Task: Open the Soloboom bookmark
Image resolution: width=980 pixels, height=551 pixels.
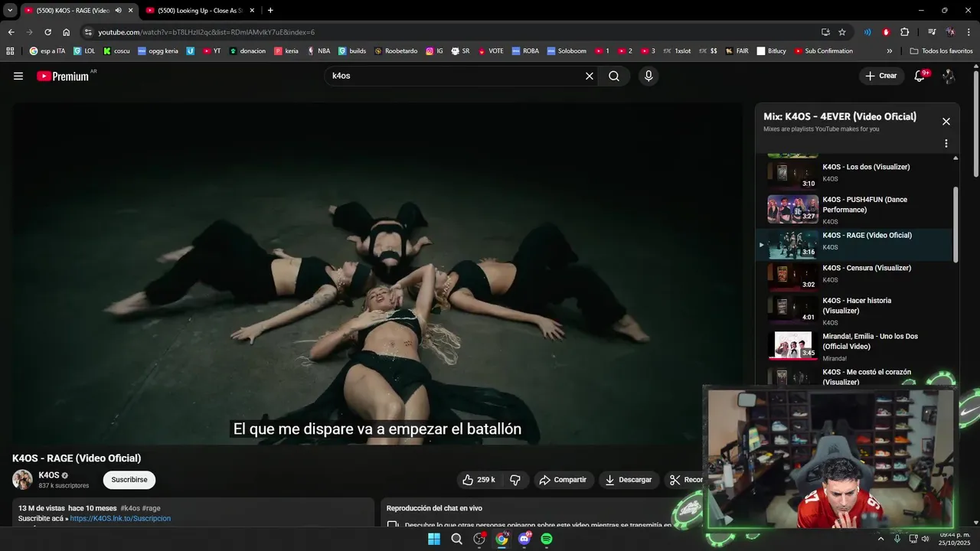Action: (567, 51)
